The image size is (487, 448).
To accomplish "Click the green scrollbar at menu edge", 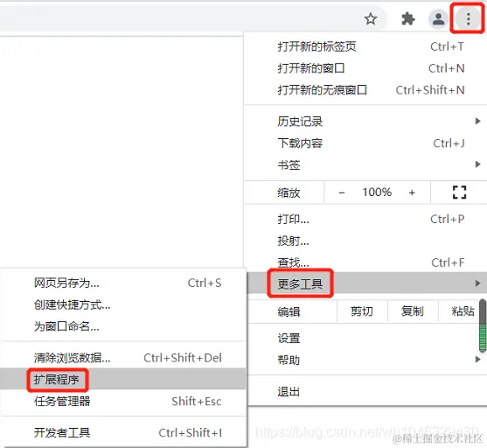I will point(483,325).
